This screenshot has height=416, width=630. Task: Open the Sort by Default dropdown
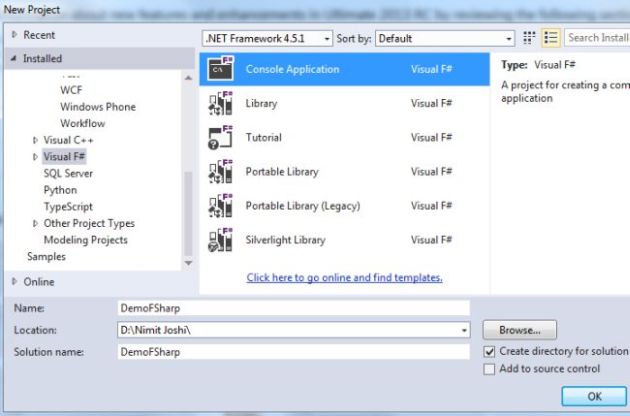pyautogui.click(x=445, y=39)
